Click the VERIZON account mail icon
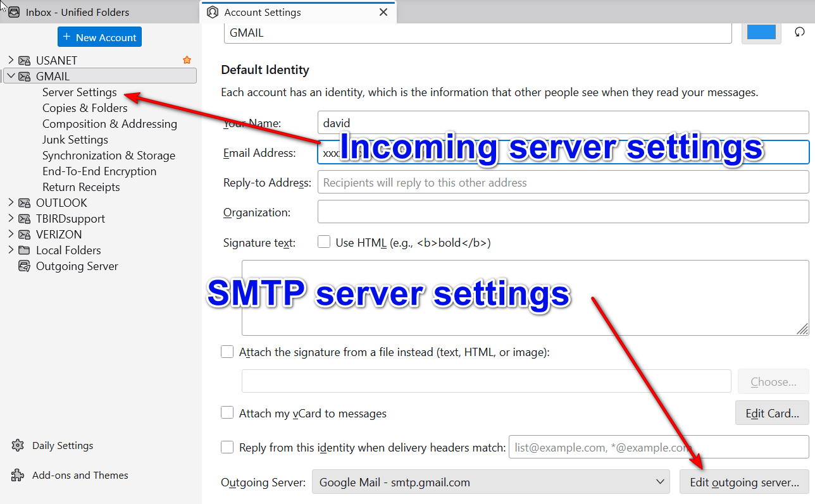This screenshot has height=504, width=815. tap(24, 235)
